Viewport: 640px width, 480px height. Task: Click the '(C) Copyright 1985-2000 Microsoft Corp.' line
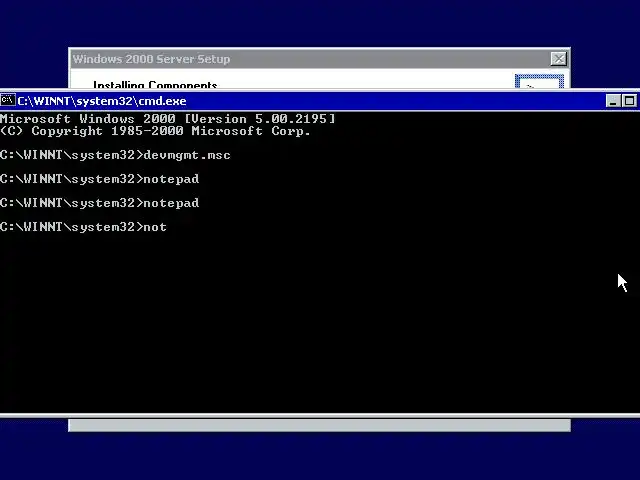click(156, 131)
